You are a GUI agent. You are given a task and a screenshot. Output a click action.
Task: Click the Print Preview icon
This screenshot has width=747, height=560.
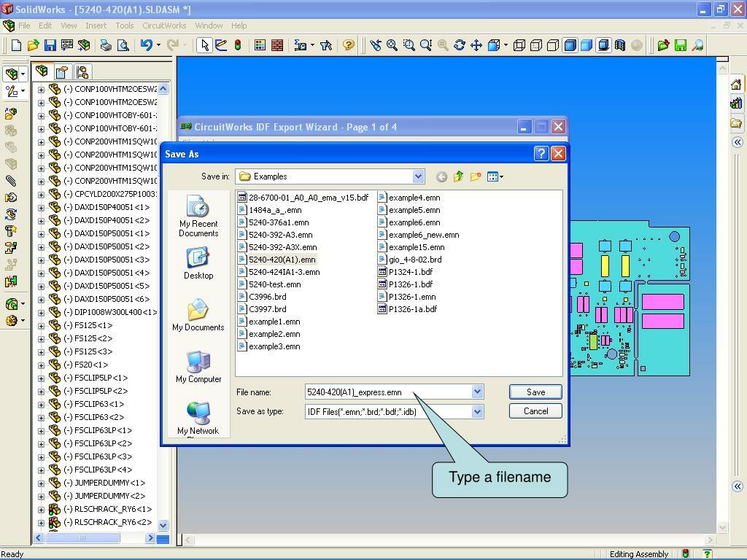pos(123,45)
